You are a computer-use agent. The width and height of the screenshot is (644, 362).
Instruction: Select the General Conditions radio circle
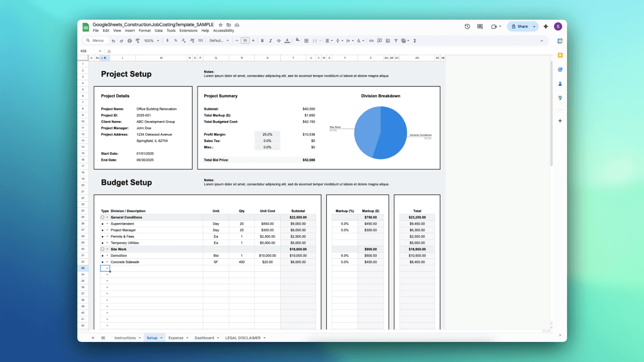click(102, 217)
